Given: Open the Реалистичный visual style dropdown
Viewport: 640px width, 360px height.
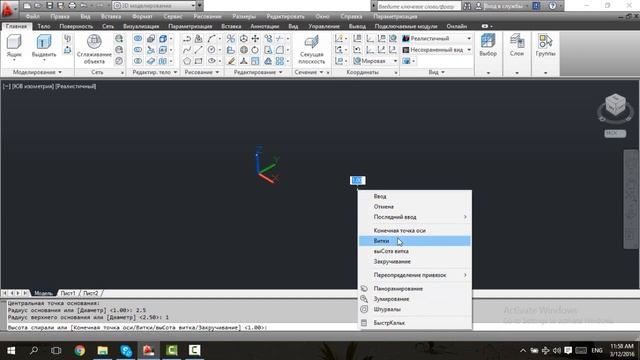Looking at the screenshot, I should 437,38.
